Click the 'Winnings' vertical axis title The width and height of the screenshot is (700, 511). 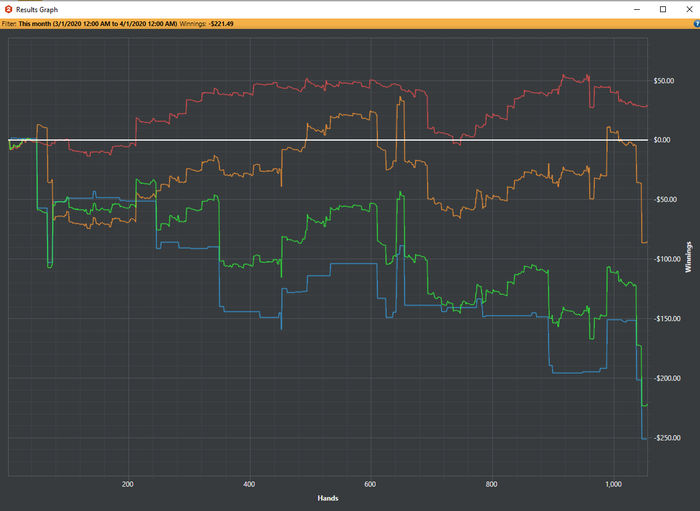click(688, 257)
